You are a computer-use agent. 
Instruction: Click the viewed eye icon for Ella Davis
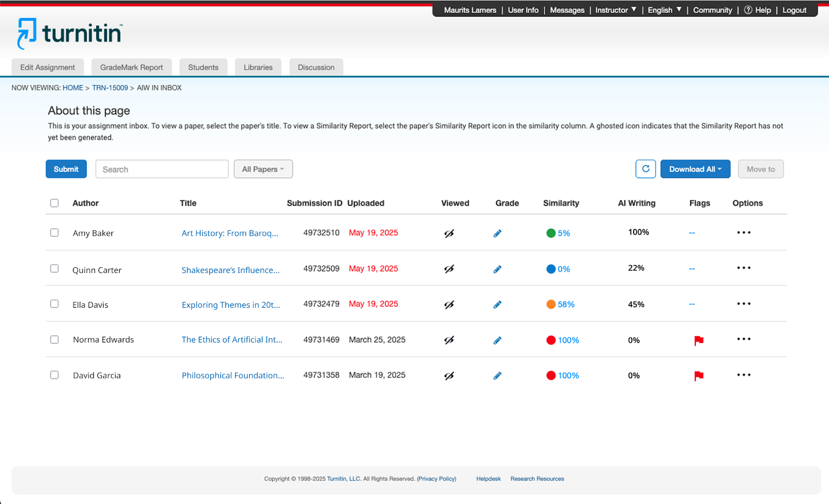click(x=449, y=305)
